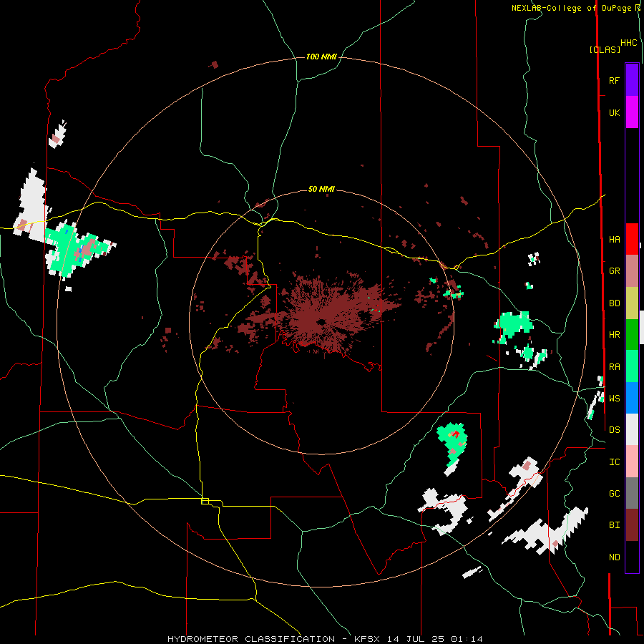Click the [CLAS] unit label
This screenshot has width=644, height=644.
pyautogui.click(x=605, y=49)
